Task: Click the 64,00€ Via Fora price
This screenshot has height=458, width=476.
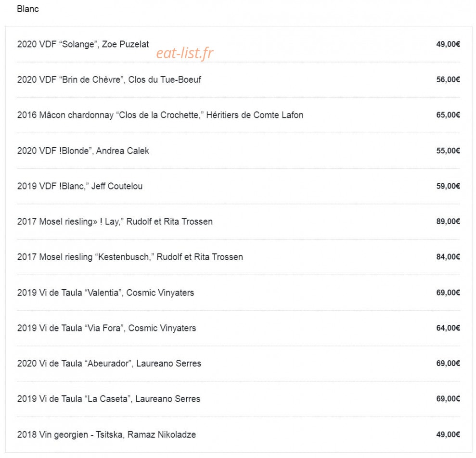Action: (x=448, y=328)
